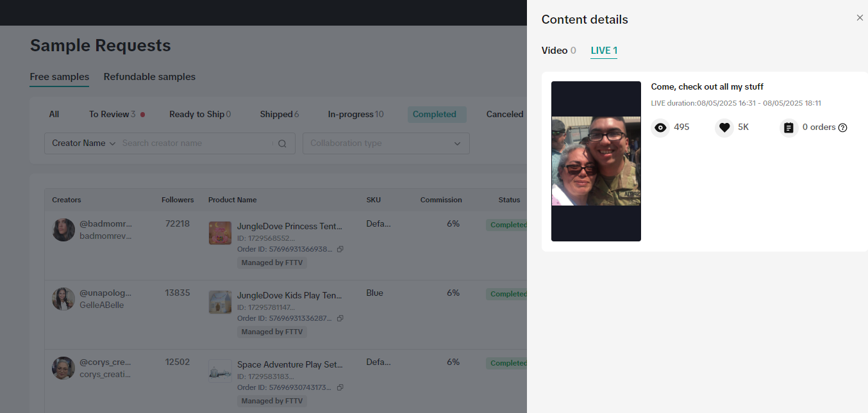Open the LIVE video thumbnail
The image size is (868, 413).
[596, 161]
